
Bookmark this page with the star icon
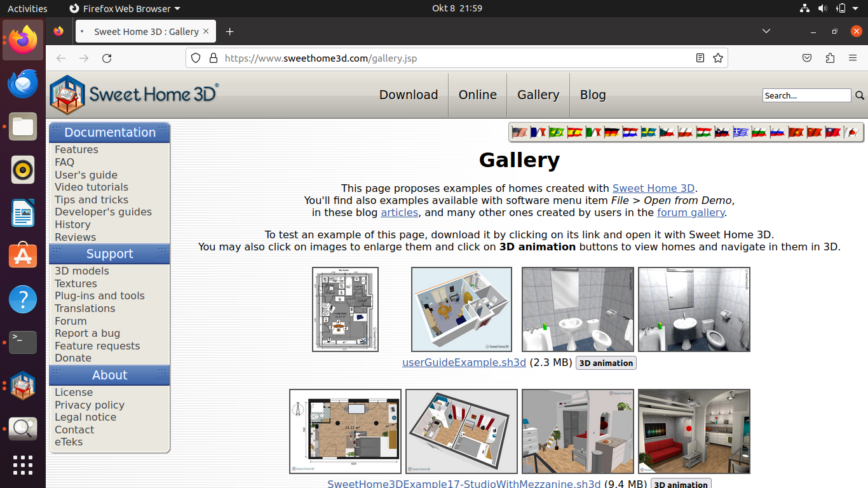(718, 58)
